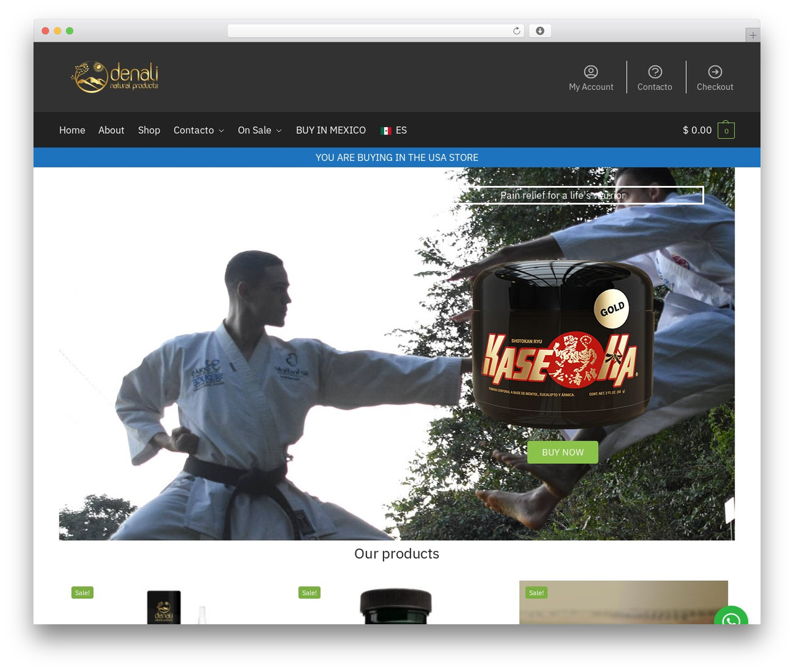This screenshot has width=794, height=672.
Task: Open the About menu item
Action: (x=111, y=130)
